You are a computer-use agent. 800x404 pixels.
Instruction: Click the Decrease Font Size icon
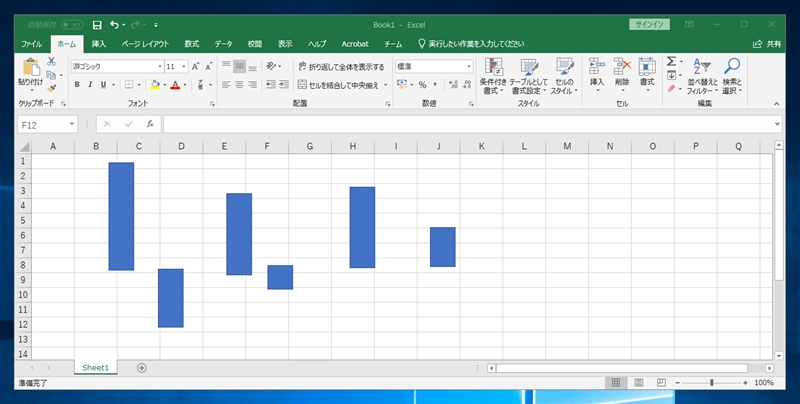coord(209,66)
